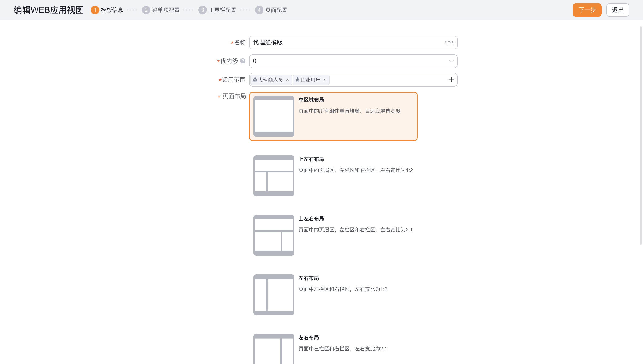Click the page vertical scrollbar
The width and height of the screenshot is (643, 364).
(641, 135)
